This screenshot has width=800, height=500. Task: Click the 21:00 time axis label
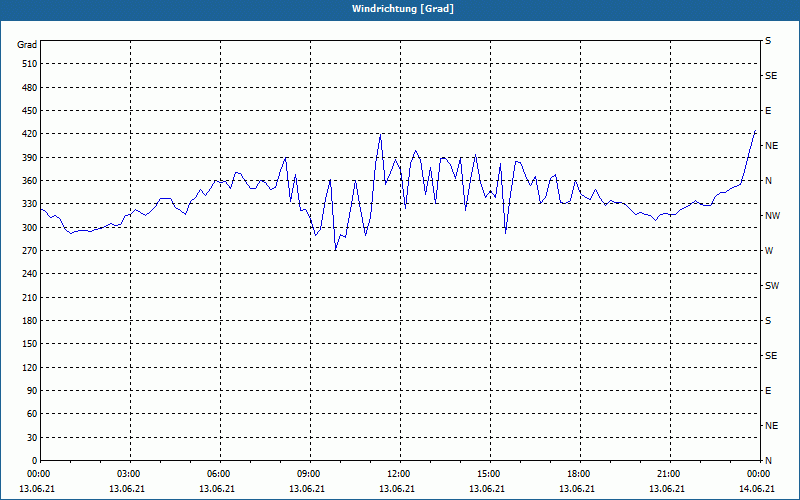(668, 474)
